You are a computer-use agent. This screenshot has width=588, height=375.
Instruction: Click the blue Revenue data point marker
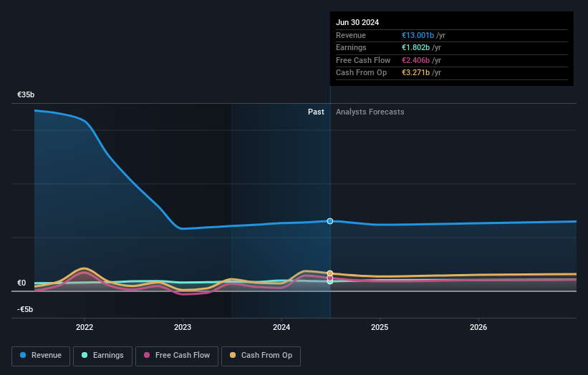coord(330,221)
